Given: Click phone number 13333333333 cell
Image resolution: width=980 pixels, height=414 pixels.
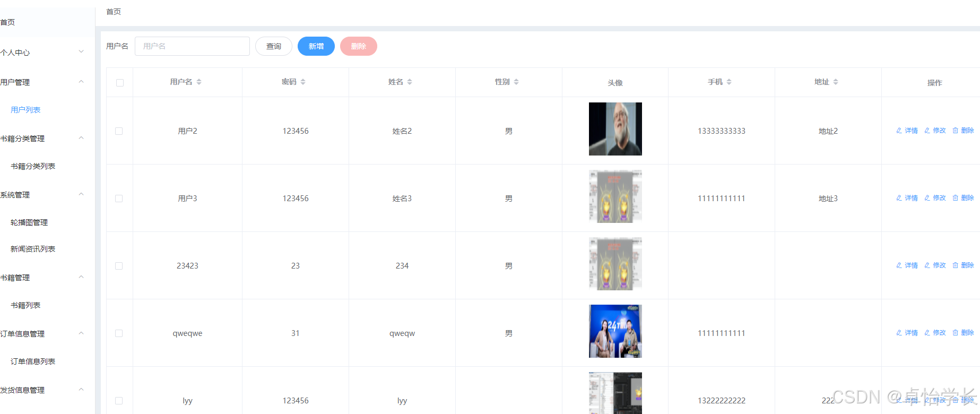Looking at the screenshot, I should tap(722, 131).
